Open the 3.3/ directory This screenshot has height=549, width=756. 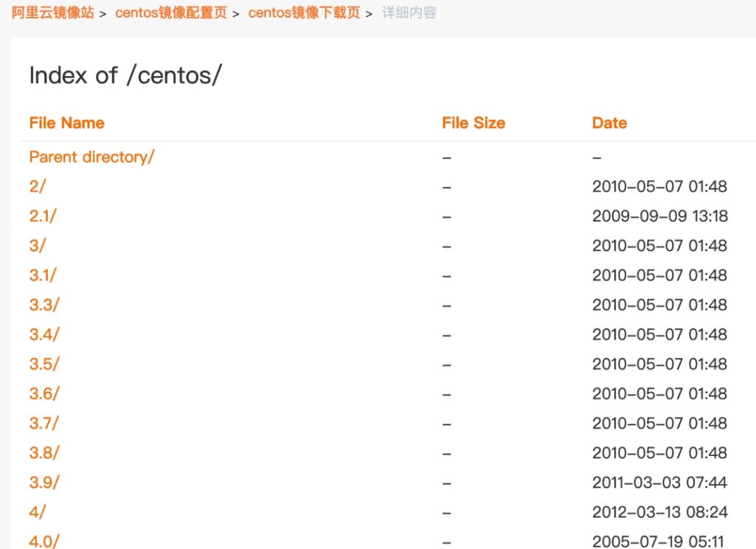[43, 305]
